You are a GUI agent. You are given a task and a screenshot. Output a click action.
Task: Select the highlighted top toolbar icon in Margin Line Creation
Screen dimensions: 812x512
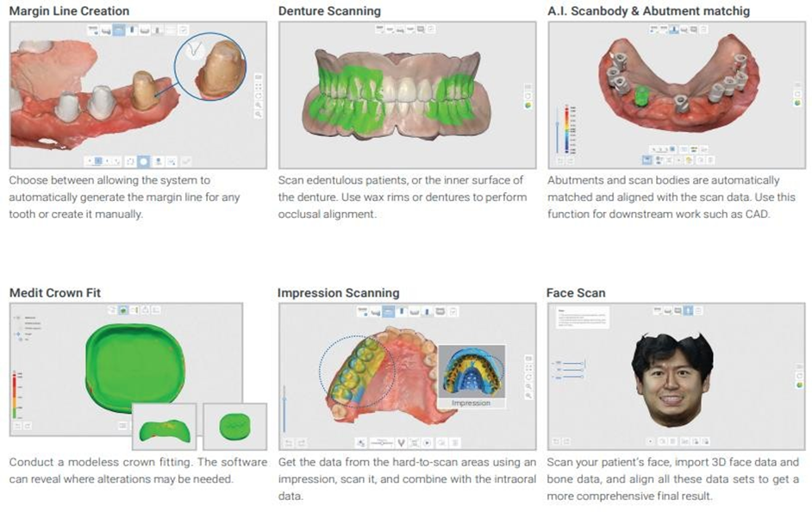point(120,30)
